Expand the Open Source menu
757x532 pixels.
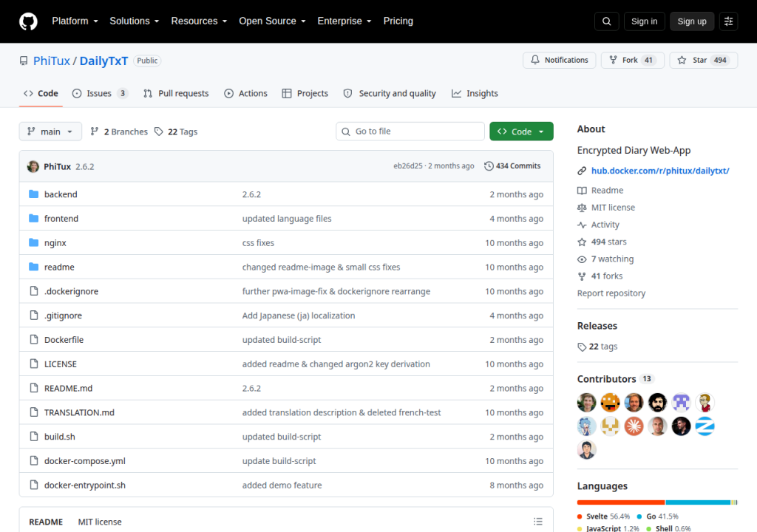click(x=272, y=21)
